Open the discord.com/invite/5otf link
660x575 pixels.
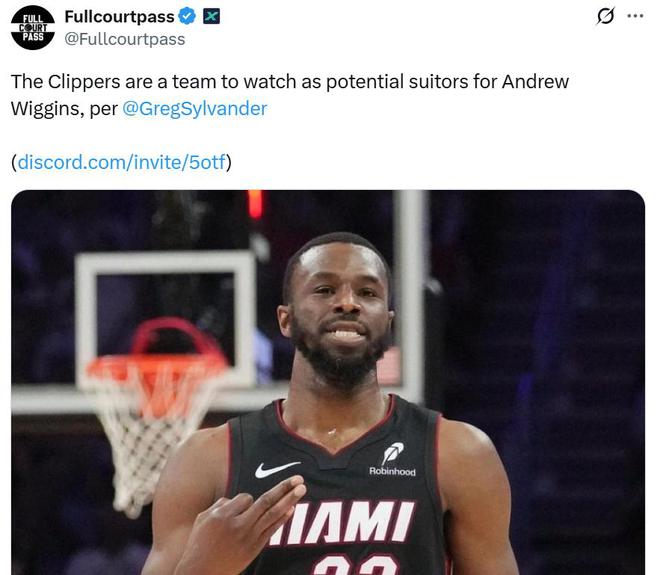pos(122,162)
